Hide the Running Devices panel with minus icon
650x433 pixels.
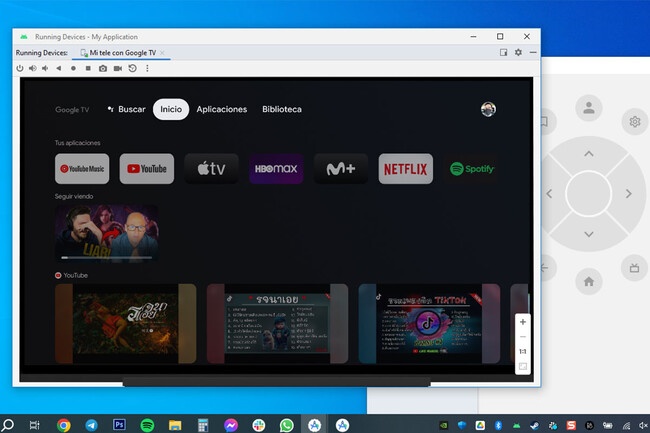click(533, 52)
